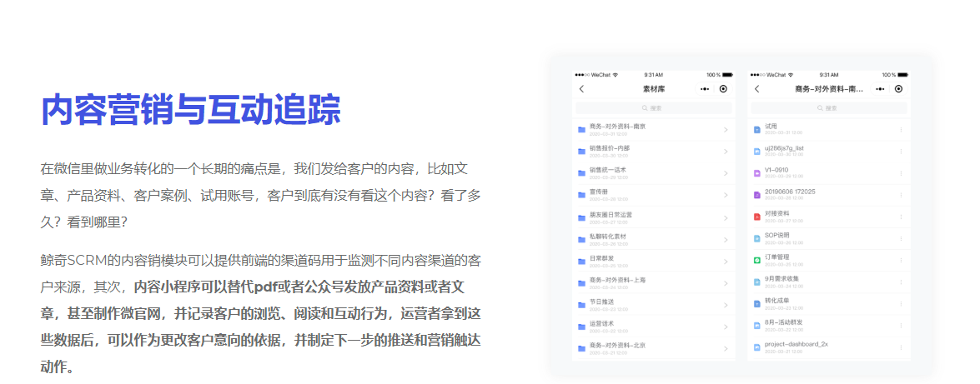Click the folder icon for 商务-对外资料-南京
This screenshot has height=384, width=980.
(582, 130)
